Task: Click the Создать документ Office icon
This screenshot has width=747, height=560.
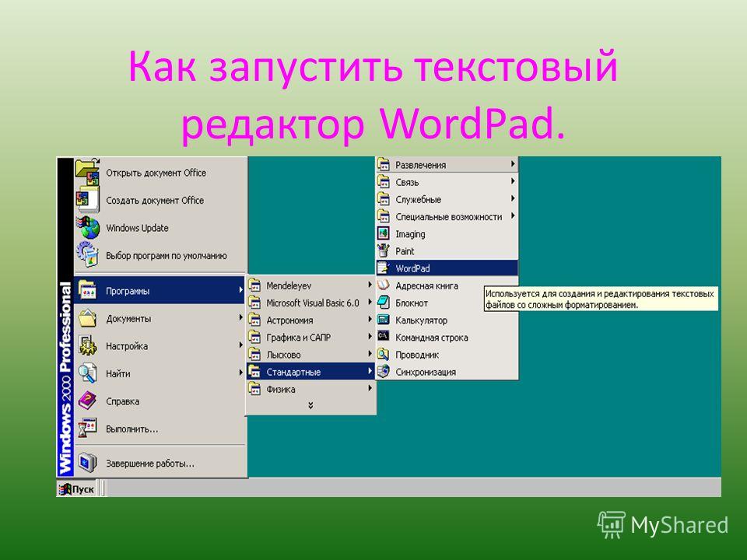Action: click(88, 200)
